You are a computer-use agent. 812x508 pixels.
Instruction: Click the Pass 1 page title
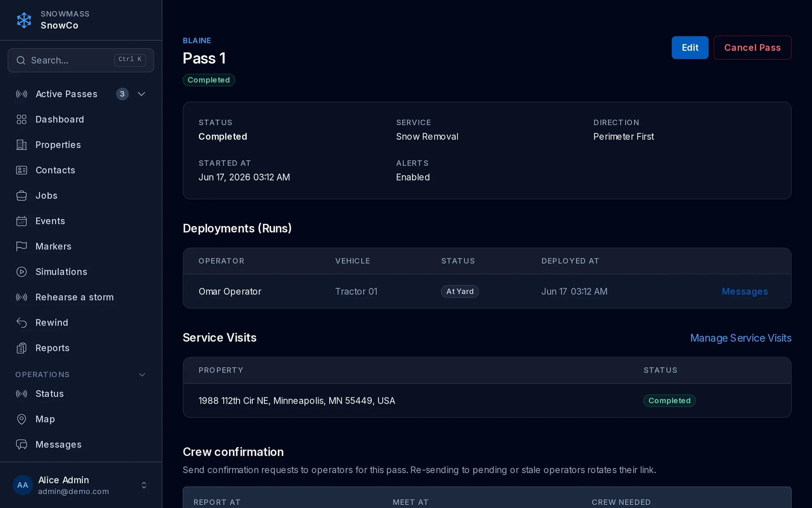click(x=204, y=58)
